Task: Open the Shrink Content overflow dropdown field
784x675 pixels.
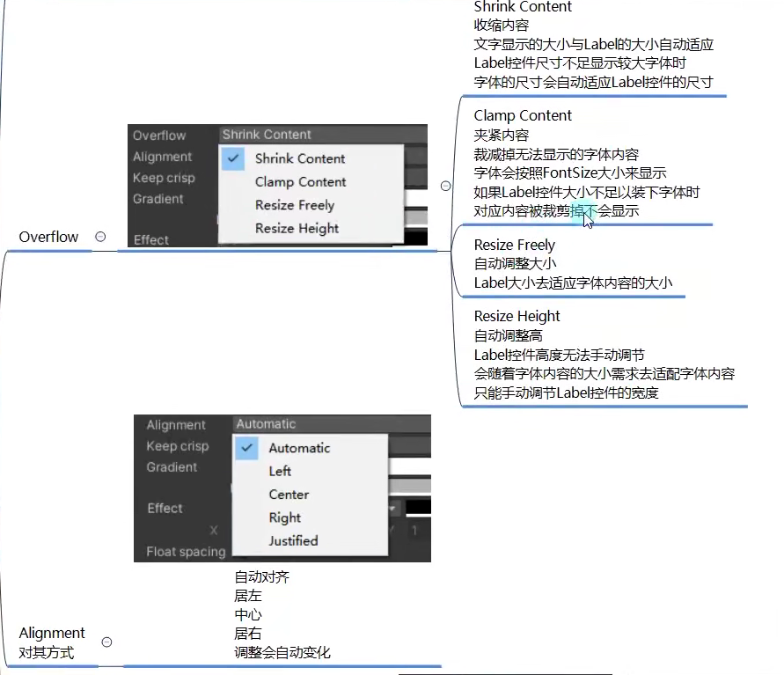Action: (323, 135)
